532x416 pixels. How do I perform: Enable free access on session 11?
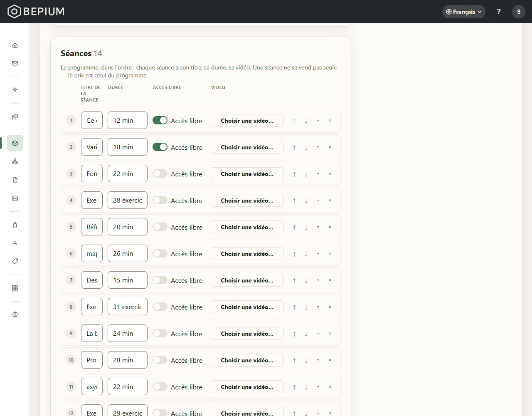pyautogui.click(x=160, y=386)
